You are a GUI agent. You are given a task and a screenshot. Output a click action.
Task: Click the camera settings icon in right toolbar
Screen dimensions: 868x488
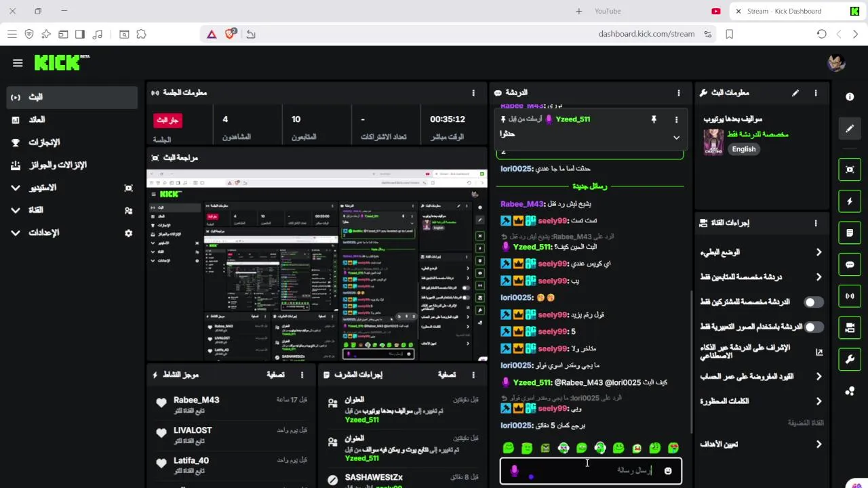(x=850, y=327)
